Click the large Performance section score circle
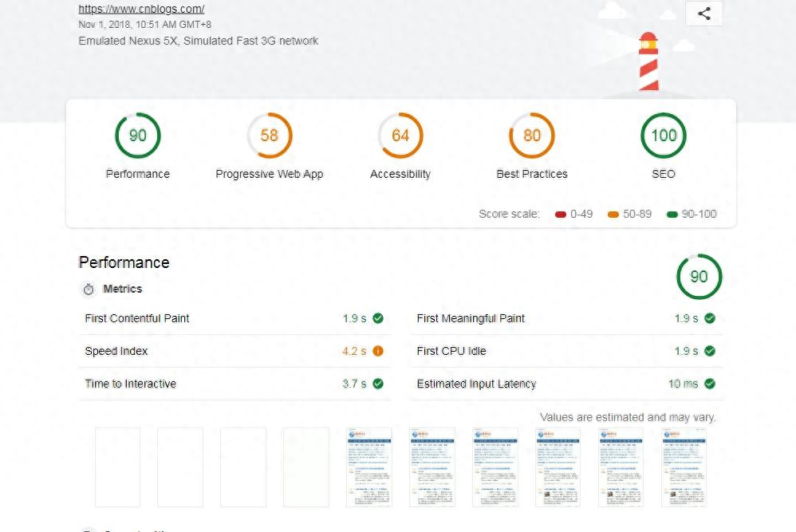796x532 pixels. (x=699, y=277)
